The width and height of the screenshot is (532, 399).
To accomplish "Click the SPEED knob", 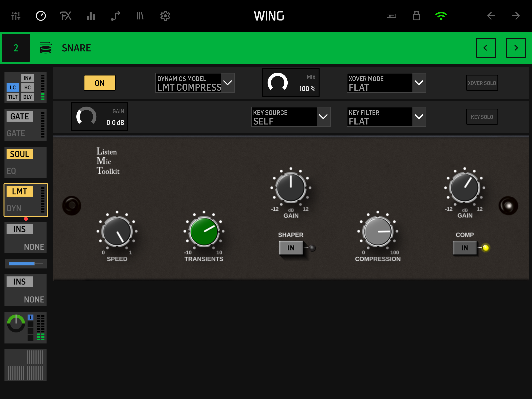I will point(117,231).
